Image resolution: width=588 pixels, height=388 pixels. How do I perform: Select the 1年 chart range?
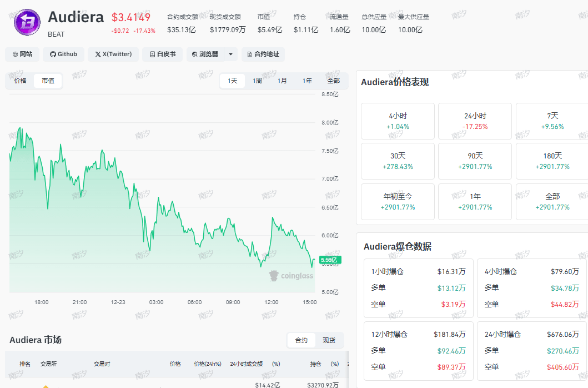click(x=307, y=81)
